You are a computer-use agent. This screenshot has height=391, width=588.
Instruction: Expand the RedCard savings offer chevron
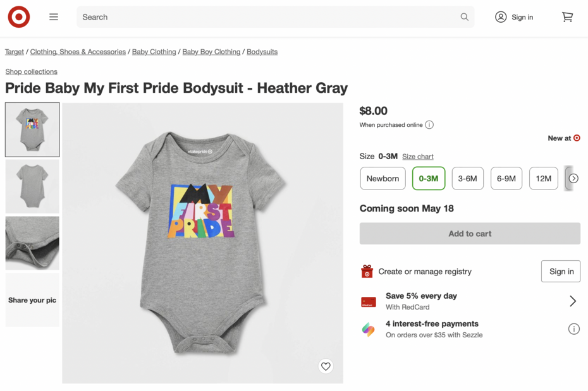click(572, 301)
